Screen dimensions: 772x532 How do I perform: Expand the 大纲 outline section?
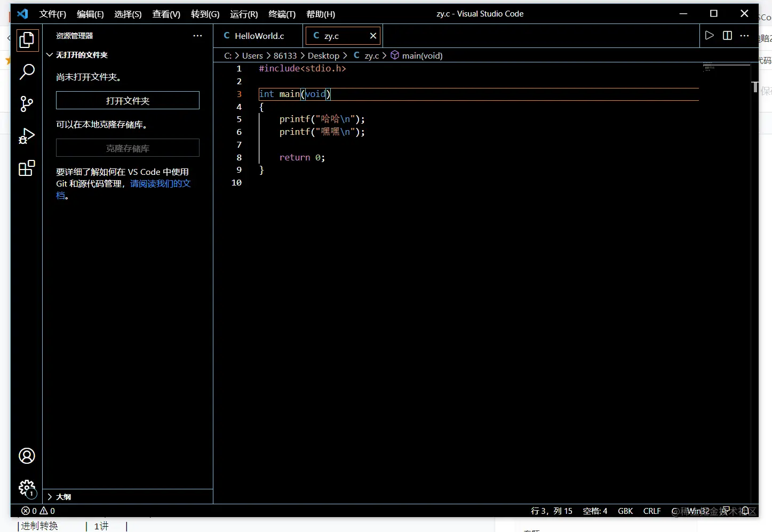128,497
